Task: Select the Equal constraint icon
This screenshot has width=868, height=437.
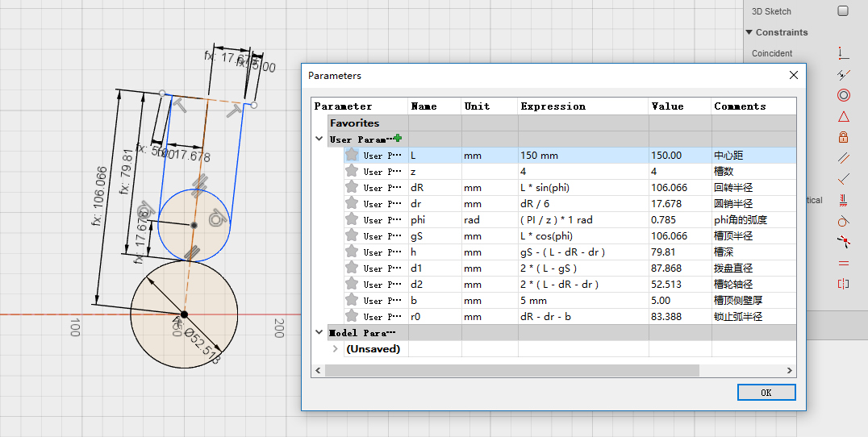Action: point(843,263)
